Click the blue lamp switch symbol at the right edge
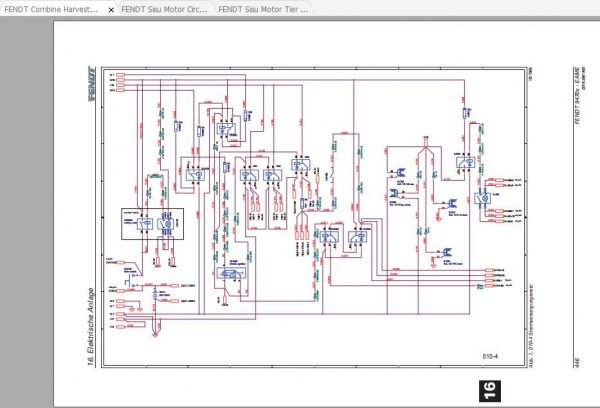Image resolution: width=600 pixels, height=408 pixels. (x=483, y=198)
